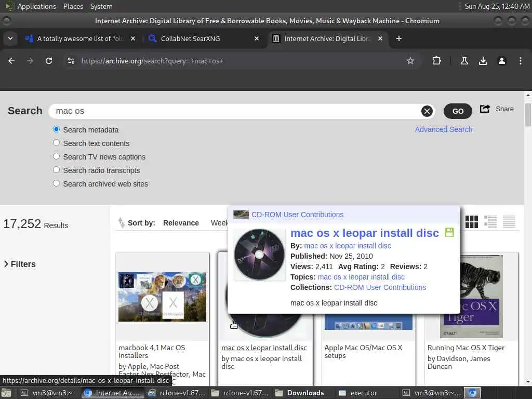532x399 pixels.
Task: Click the green save disk icon in popup
Action: [x=449, y=232]
